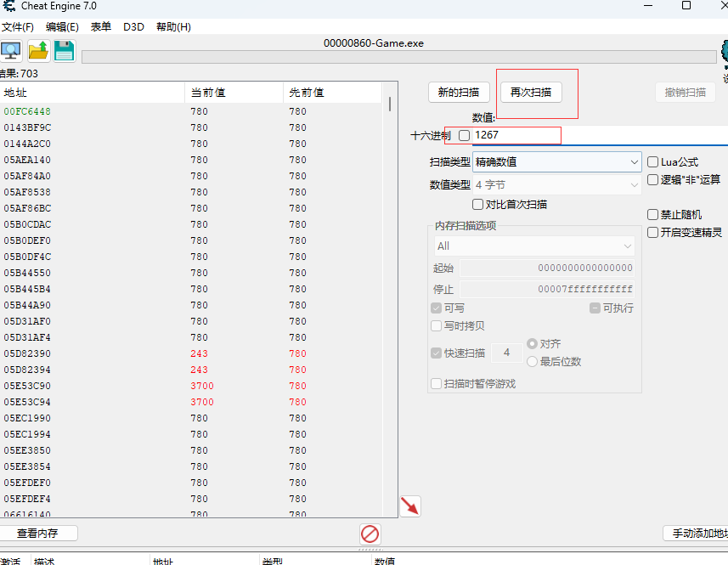Check the 写时拷贝 option

click(x=436, y=326)
